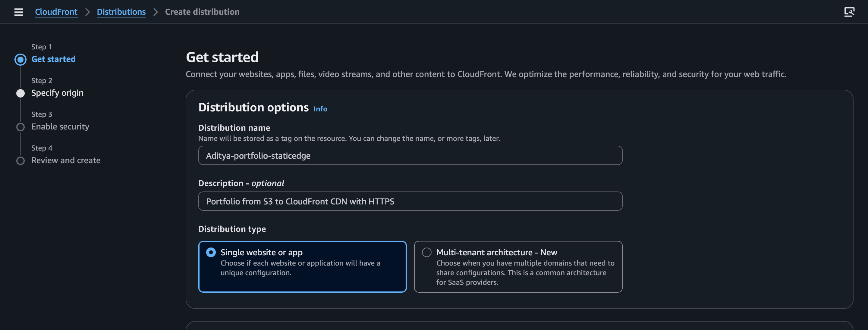Click the Single website card description
The height and width of the screenshot is (330, 868).
point(300,268)
